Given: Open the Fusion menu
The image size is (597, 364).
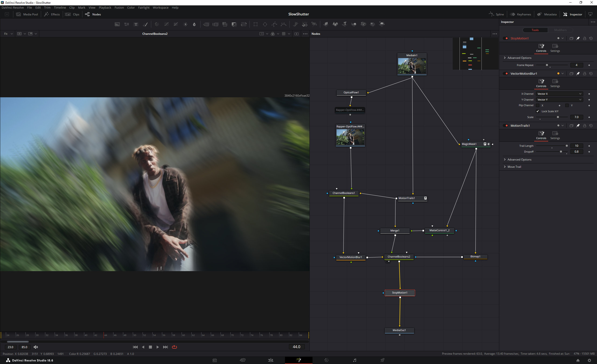Looking at the screenshot, I should point(119,7).
